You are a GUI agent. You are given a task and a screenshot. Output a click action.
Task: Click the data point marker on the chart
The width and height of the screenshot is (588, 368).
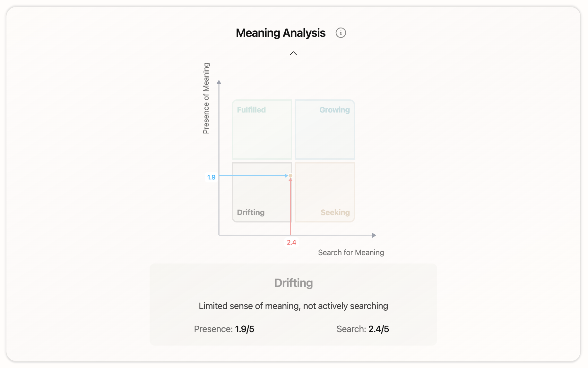tap(290, 176)
